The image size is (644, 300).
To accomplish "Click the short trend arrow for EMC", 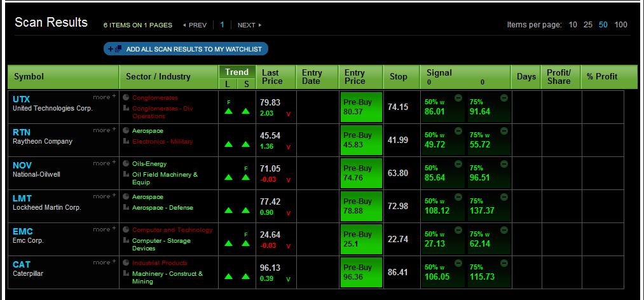I will pos(245,243).
